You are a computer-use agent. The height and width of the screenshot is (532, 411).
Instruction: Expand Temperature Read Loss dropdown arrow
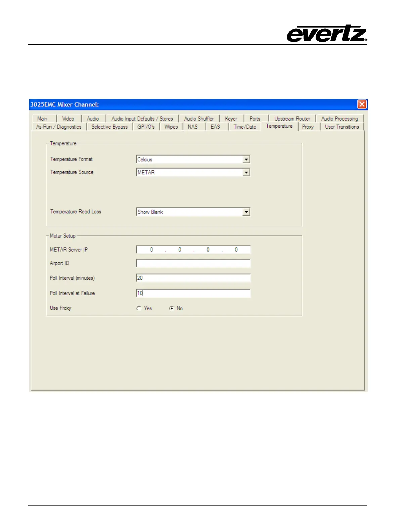pos(246,212)
